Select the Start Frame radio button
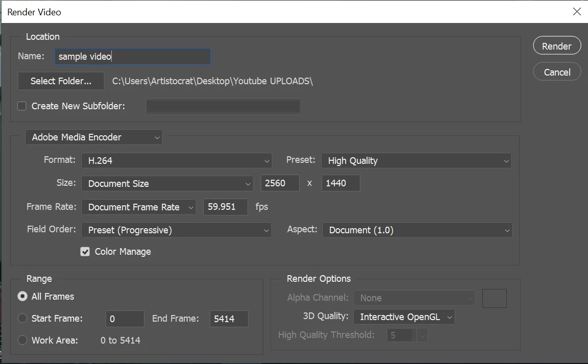 pos(22,318)
